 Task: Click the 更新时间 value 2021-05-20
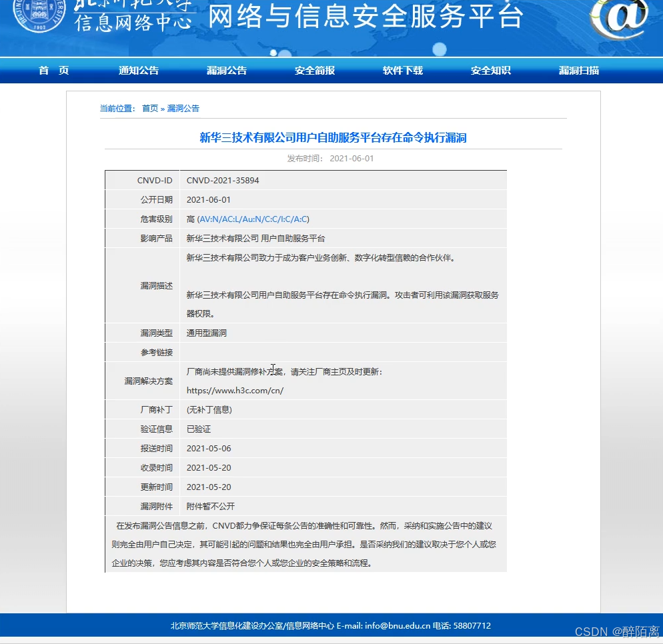pyautogui.click(x=209, y=487)
